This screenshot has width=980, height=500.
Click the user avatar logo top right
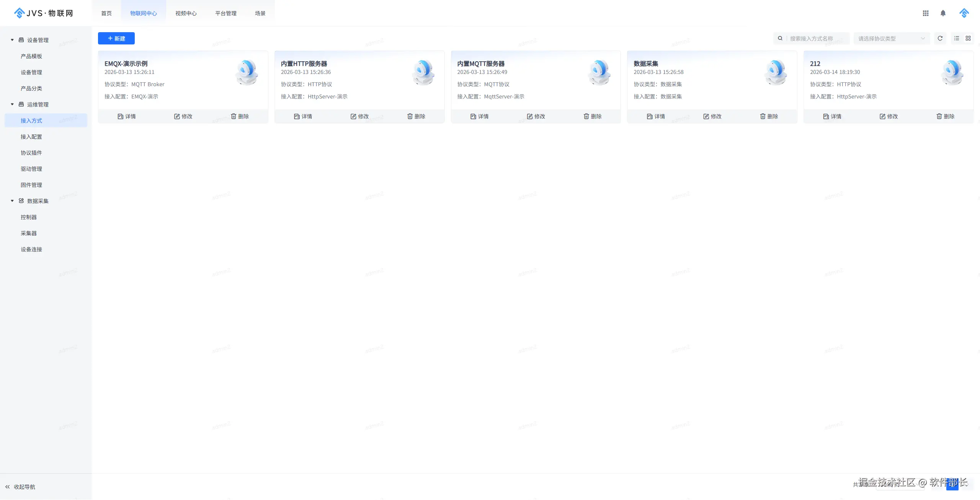pos(964,13)
